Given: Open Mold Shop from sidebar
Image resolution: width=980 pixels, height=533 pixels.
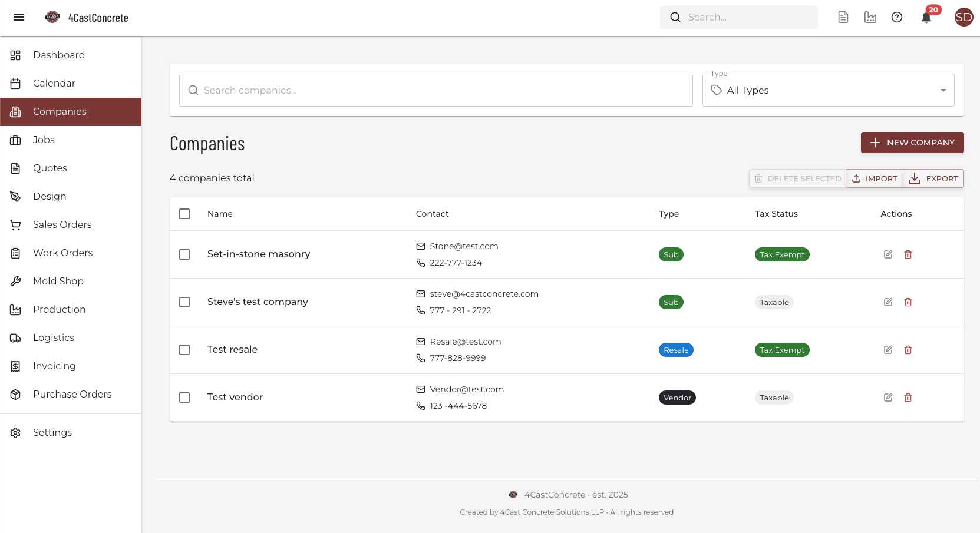Looking at the screenshot, I should [x=58, y=281].
